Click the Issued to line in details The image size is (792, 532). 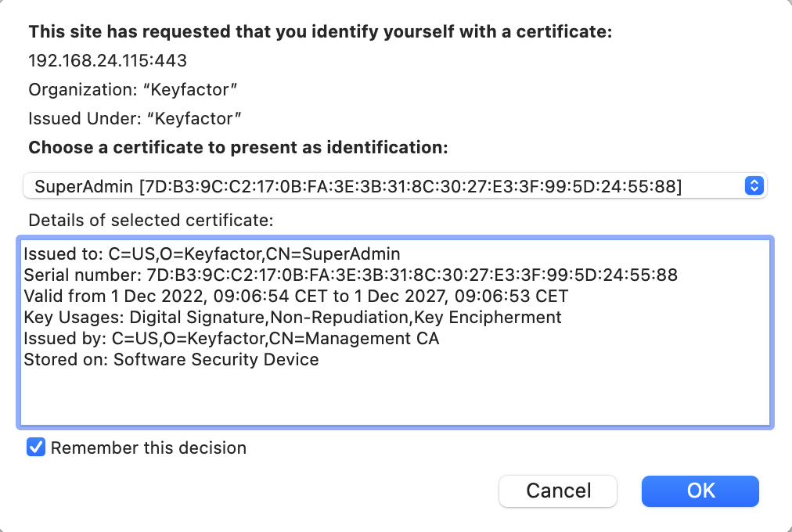tap(211, 253)
